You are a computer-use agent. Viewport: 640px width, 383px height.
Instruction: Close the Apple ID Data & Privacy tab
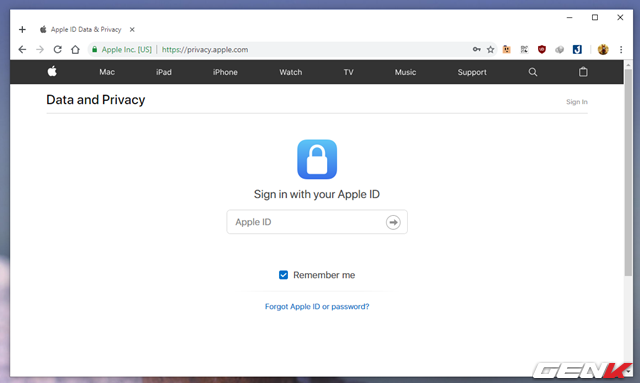pos(132,29)
